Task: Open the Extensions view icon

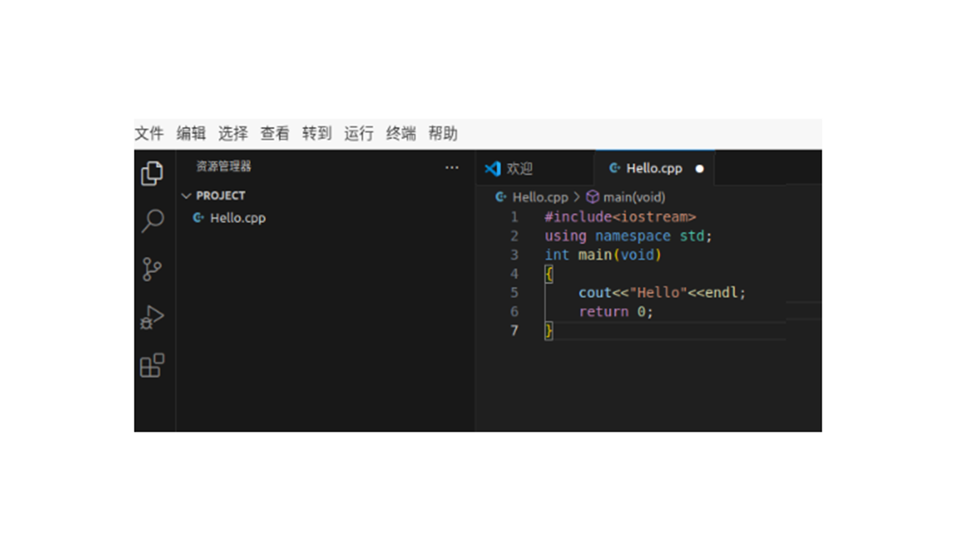Action: click(x=152, y=365)
